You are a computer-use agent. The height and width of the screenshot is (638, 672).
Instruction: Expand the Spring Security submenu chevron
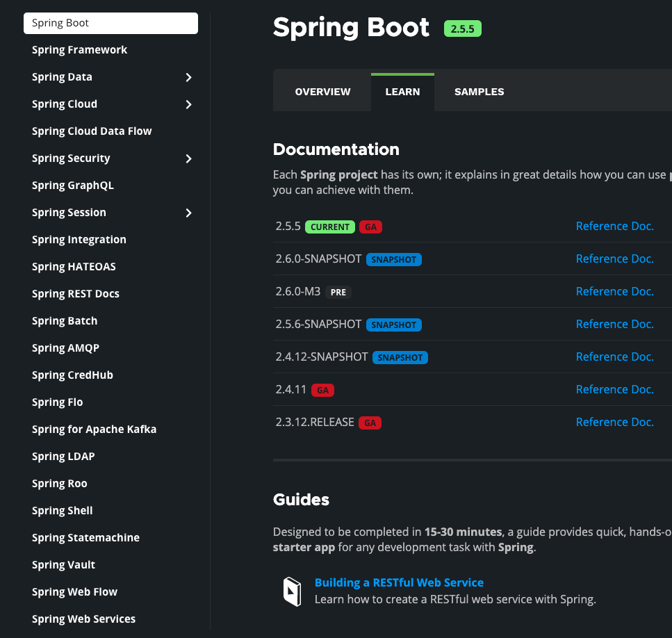188,158
